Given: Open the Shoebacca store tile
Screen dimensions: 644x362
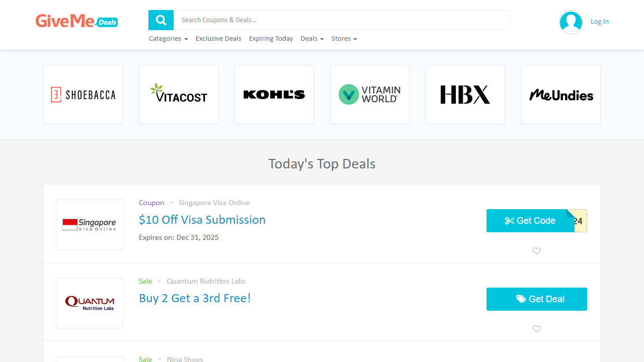Looking at the screenshot, I should (x=83, y=95).
